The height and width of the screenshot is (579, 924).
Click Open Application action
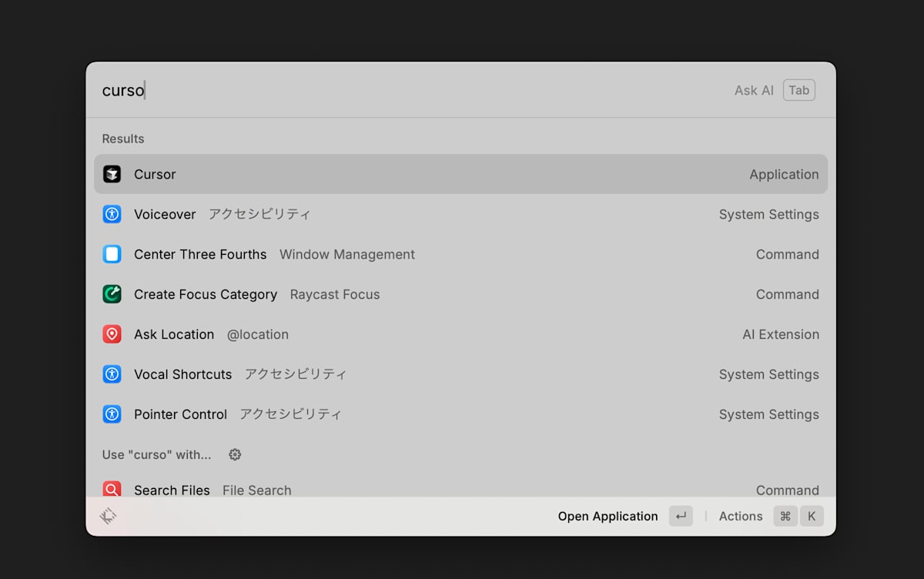[608, 516]
